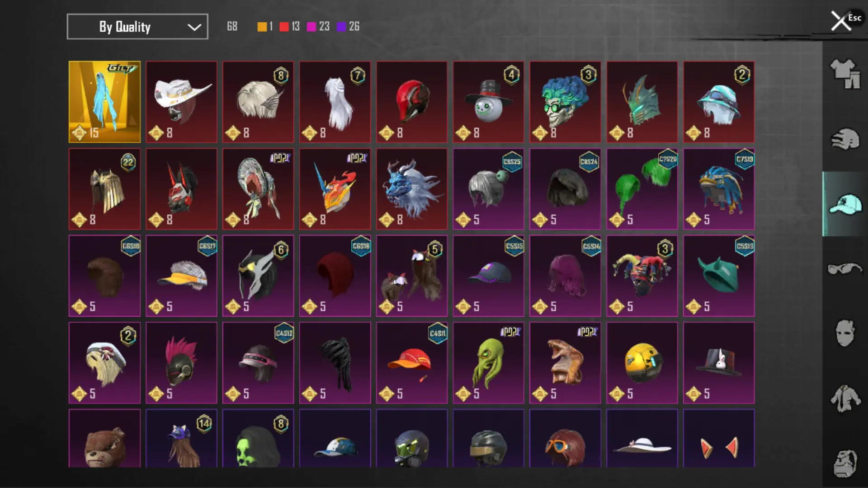Screen dimensions: 868x488
Task: Select the blue-haired joker mask item
Action: 566,102
